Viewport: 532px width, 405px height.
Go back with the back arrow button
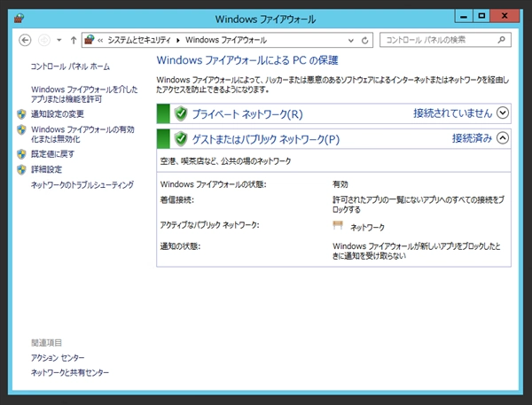click(25, 40)
